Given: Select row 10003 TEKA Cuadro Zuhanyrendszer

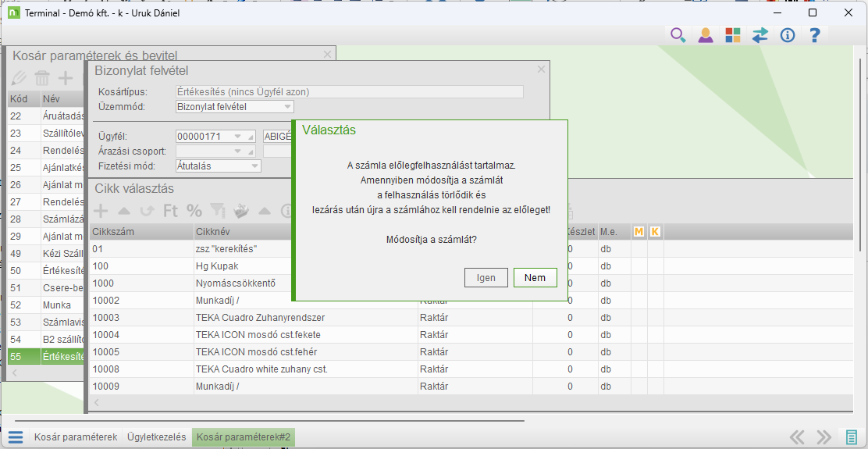Looking at the screenshot, I should 471,318.
